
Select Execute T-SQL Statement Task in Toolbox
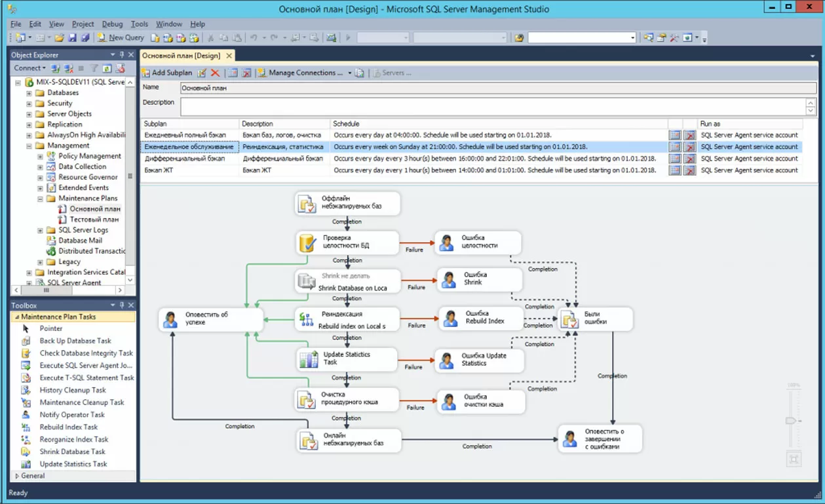pos(86,378)
